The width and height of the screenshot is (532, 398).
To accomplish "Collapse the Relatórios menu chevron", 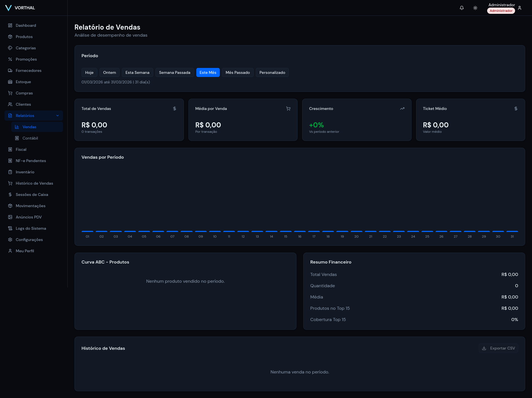I will [58, 116].
